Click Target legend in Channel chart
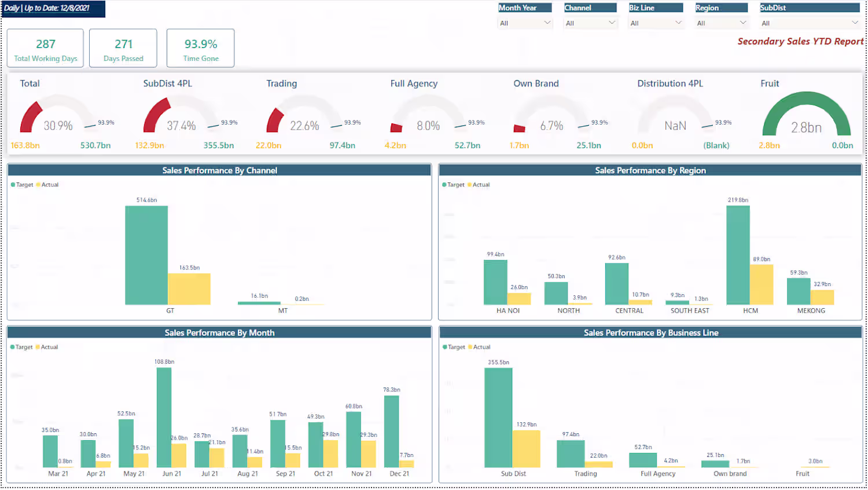Image resolution: width=868 pixels, height=490 pixels. (22, 185)
